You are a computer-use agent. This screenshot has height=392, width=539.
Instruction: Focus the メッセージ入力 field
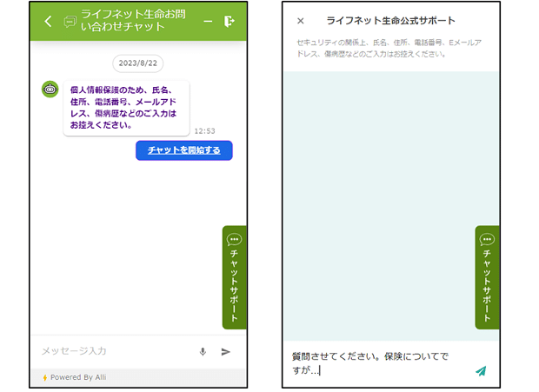click(x=115, y=351)
